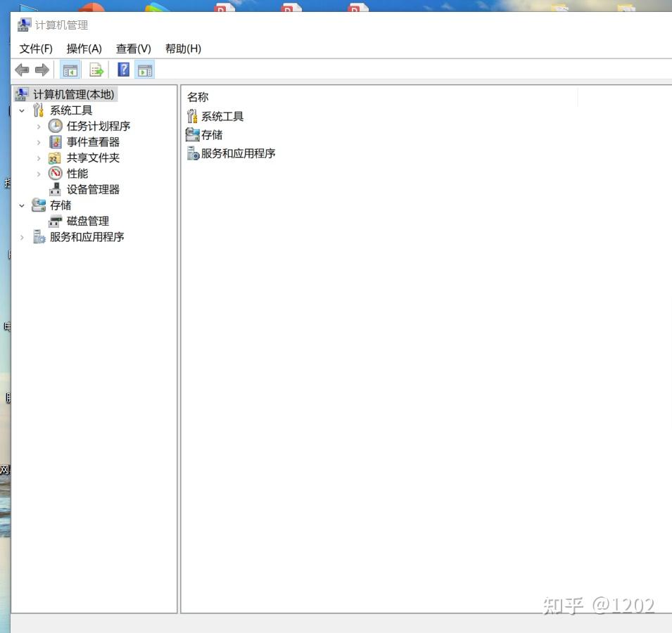Click the export list toolbar icon
672x633 pixels.
96,69
